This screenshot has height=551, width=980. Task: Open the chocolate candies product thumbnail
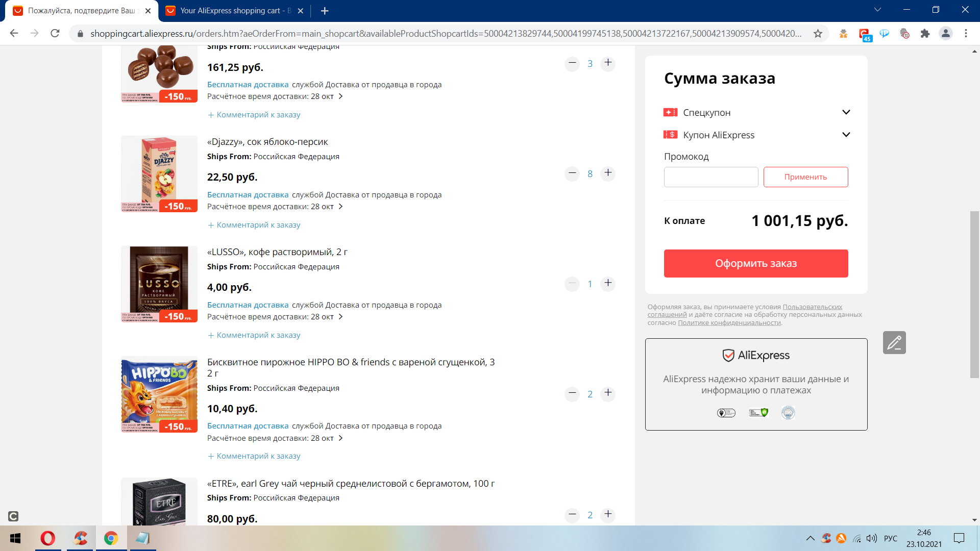[159, 74]
